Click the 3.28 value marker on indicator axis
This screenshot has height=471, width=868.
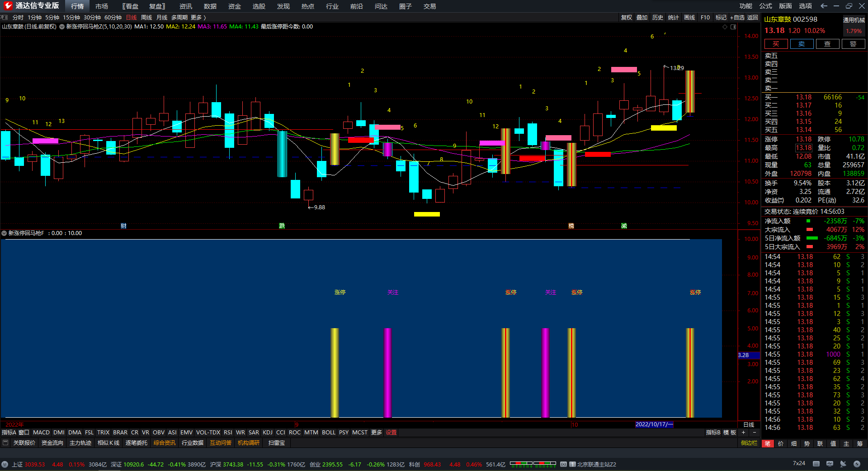tap(749, 355)
